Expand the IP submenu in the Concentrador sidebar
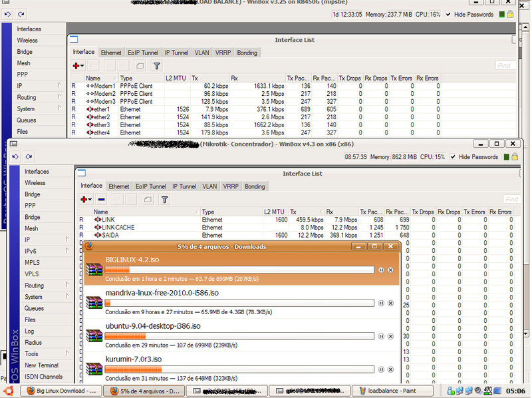 [68, 239]
